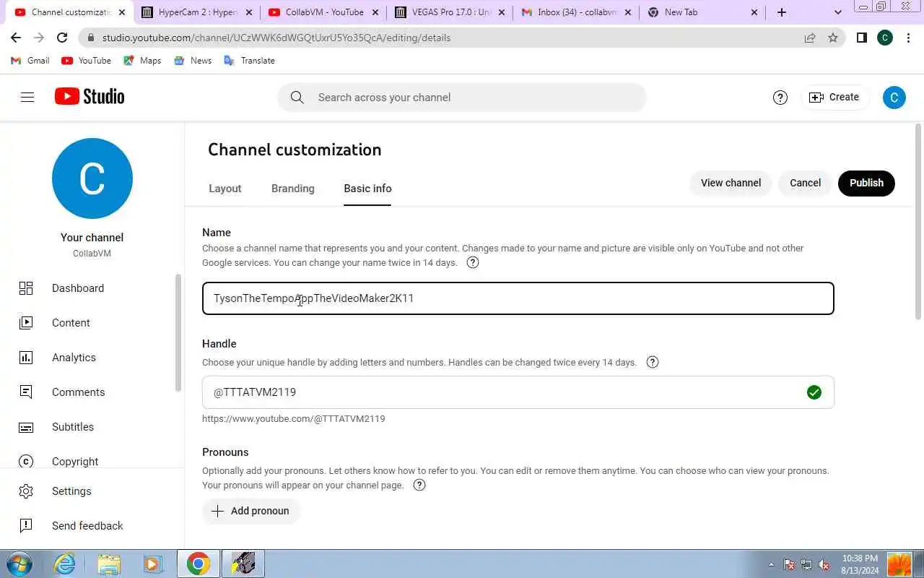Click the help icon beside Name description
The height and width of the screenshot is (578, 924).
(473, 262)
